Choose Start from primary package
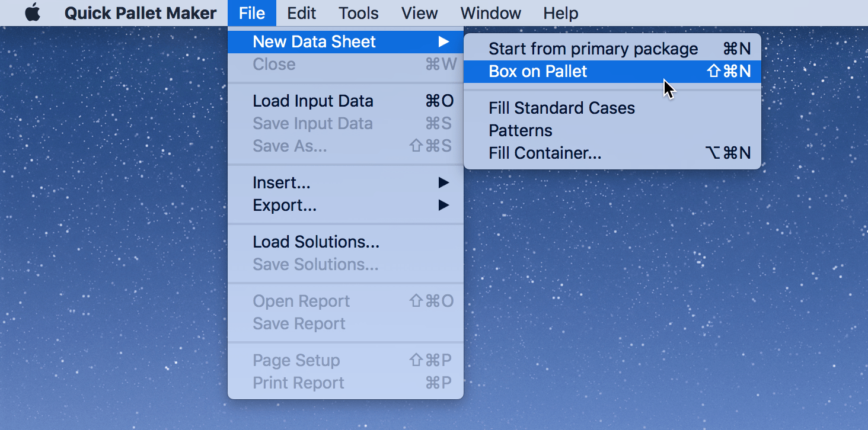868x430 pixels. point(593,49)
